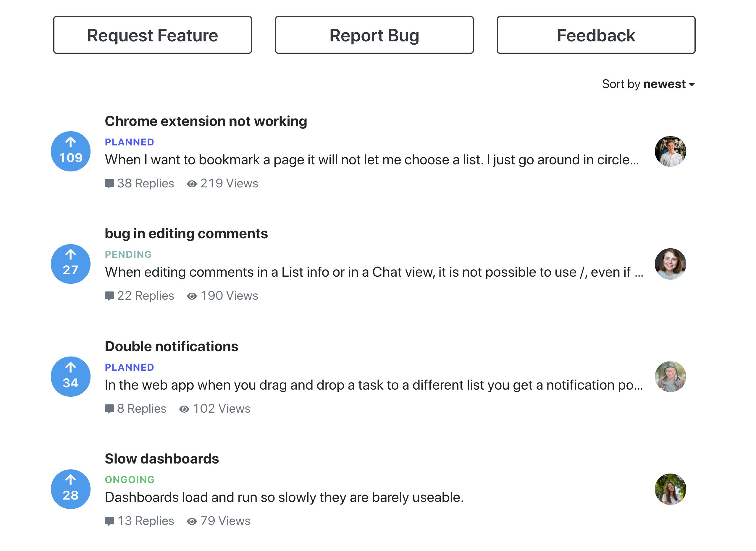Upvote the bug in editing comments post

click(70, 264)
